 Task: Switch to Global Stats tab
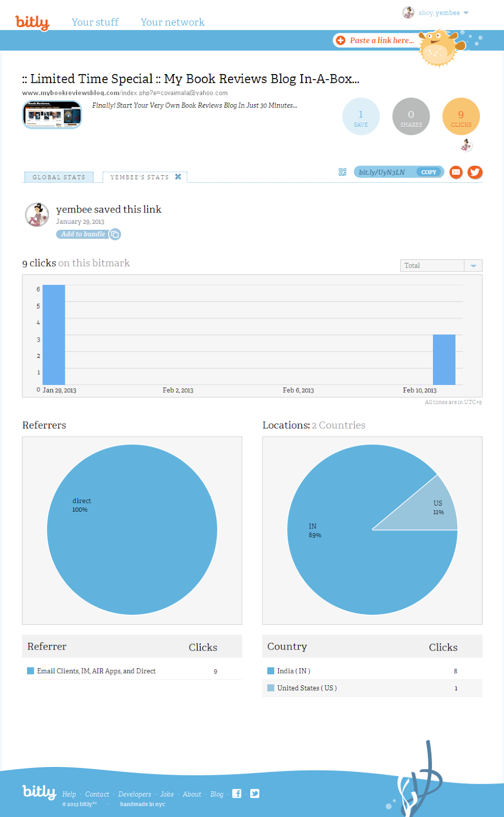59,177
